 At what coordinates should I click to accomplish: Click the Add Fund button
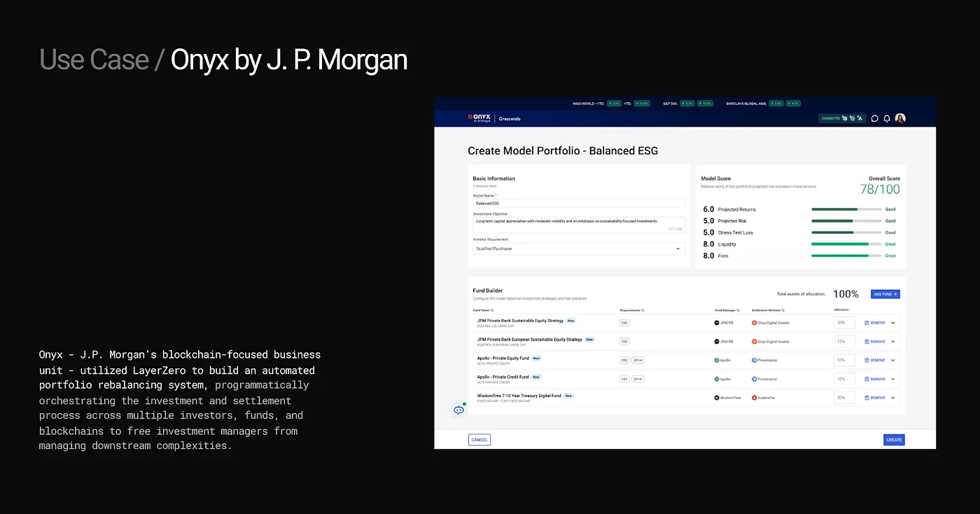pyautogui.click(x=885, y=294)
